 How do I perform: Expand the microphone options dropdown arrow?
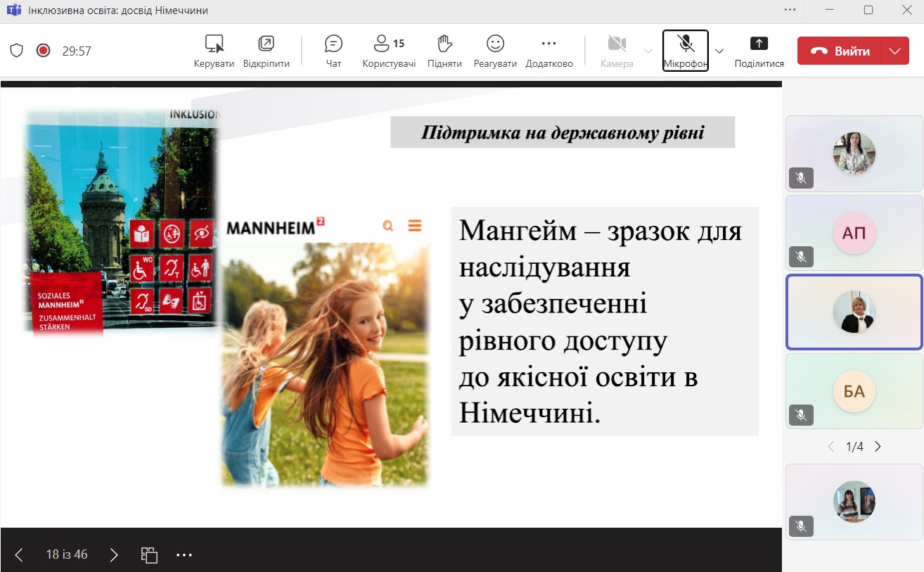tap(719, 51)
